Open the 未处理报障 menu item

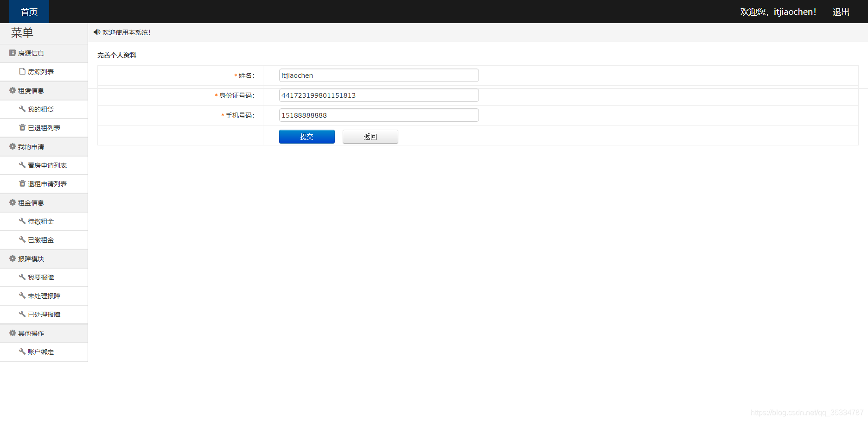pyautogui.click(x=44, y=296)
